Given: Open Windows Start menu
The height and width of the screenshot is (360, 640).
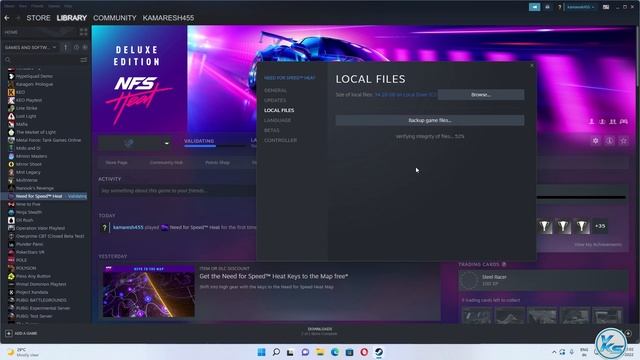Looking at the screenshot, I should point(261,352).
